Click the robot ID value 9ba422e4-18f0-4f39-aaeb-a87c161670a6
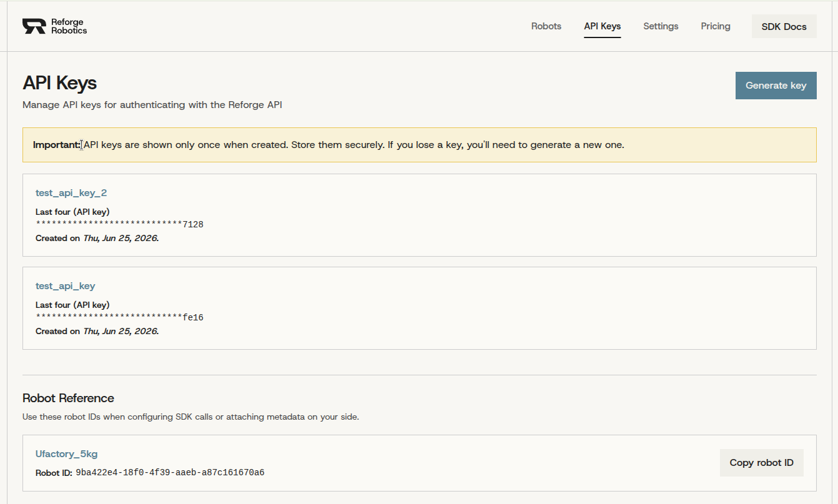The width and height of the screenshot is (838, 504). point(170,473)
